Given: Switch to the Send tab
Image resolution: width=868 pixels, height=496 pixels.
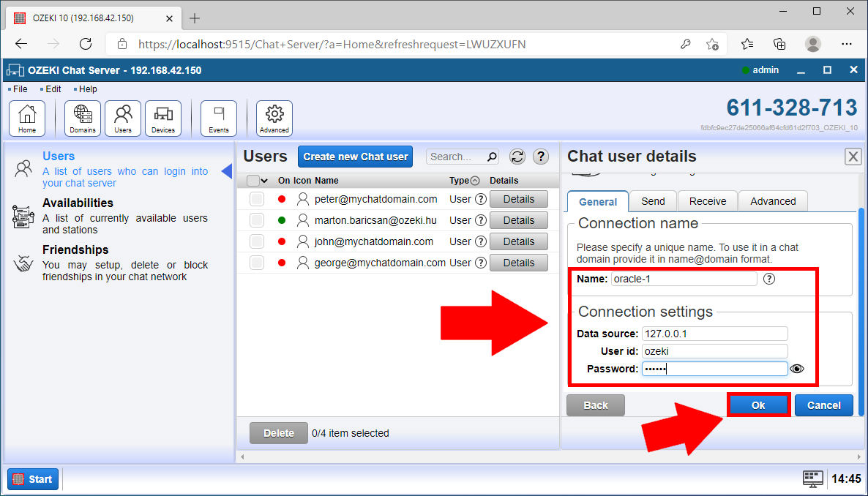Looking at the screenshot, I should 653,200.
